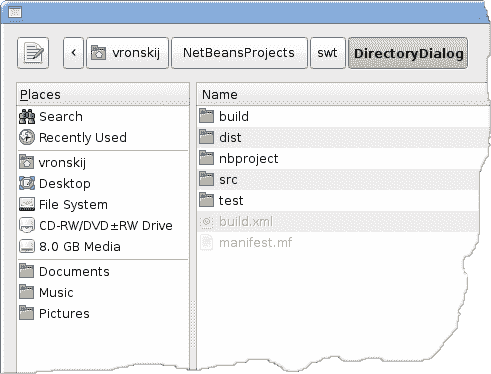Go to the vronskij home path button
Image resolution: width=491 pixels, height=374 pixels.
pos(127,53)
